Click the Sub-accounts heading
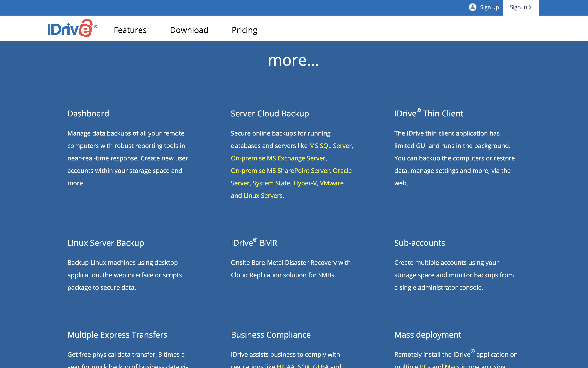The height and width of the screenshot is (368, 588). pos(419,243)
